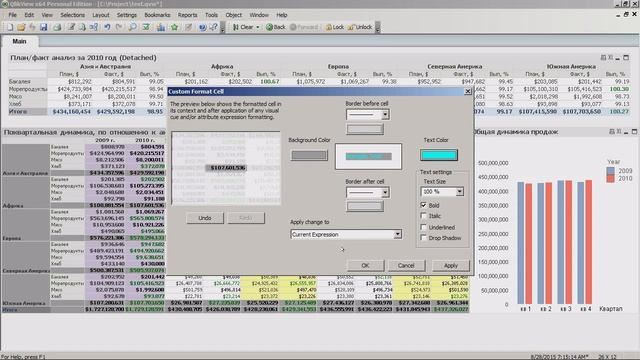Open the Border after cell style dropdown

pos(385,192)
